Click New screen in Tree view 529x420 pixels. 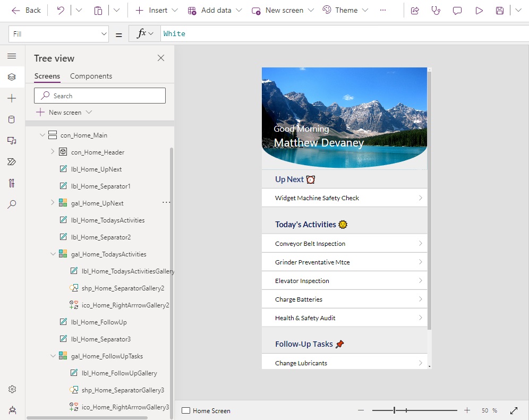click(x=64, y=113)
